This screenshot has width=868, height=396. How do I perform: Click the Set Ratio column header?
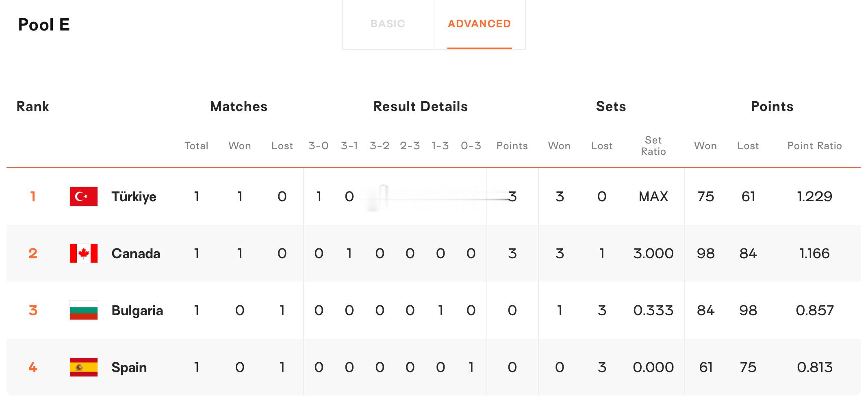tap(653, 146)
